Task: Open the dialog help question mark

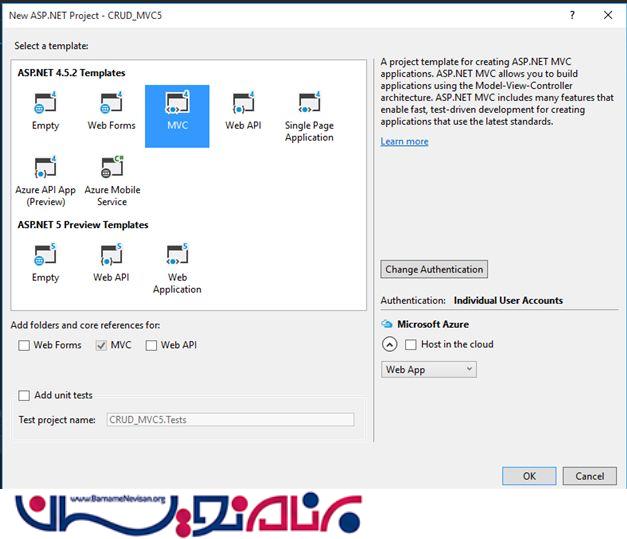Action: (572, 15)
